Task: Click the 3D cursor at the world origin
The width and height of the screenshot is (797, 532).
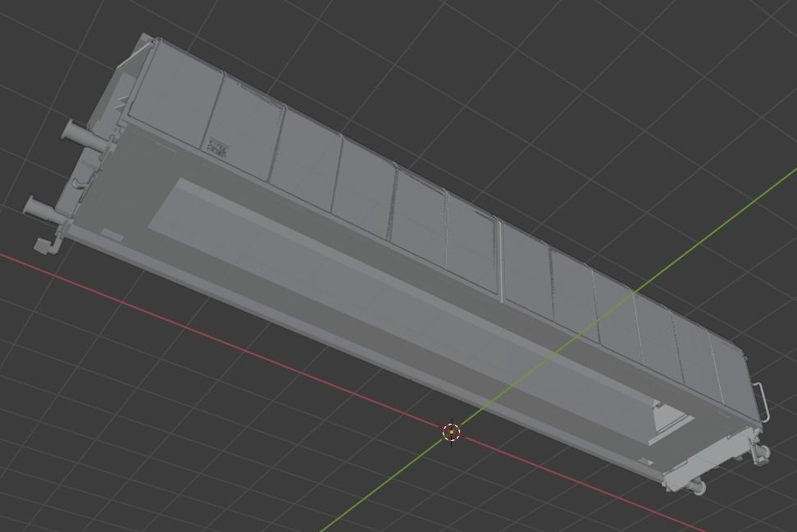Action: (451, 433)
